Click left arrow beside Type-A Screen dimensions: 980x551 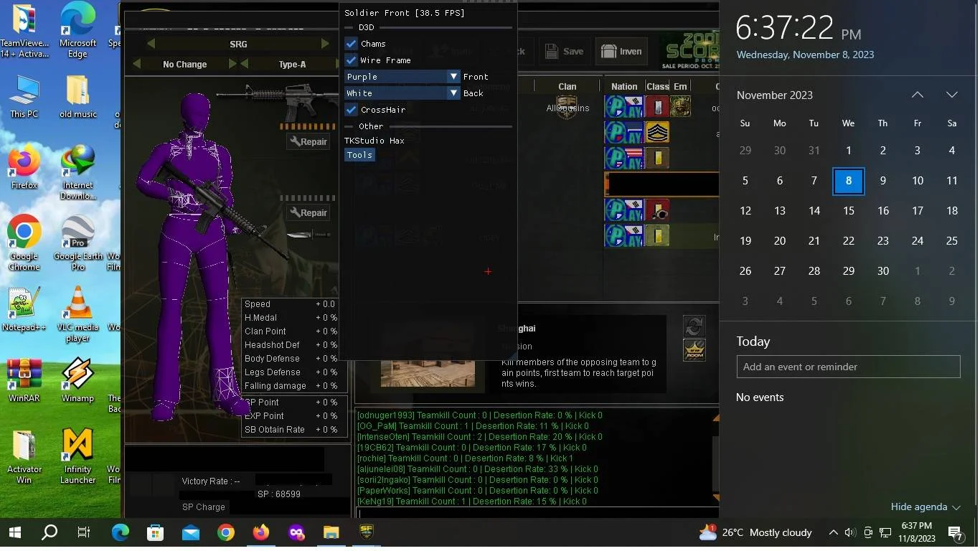(x=245, y=64)
